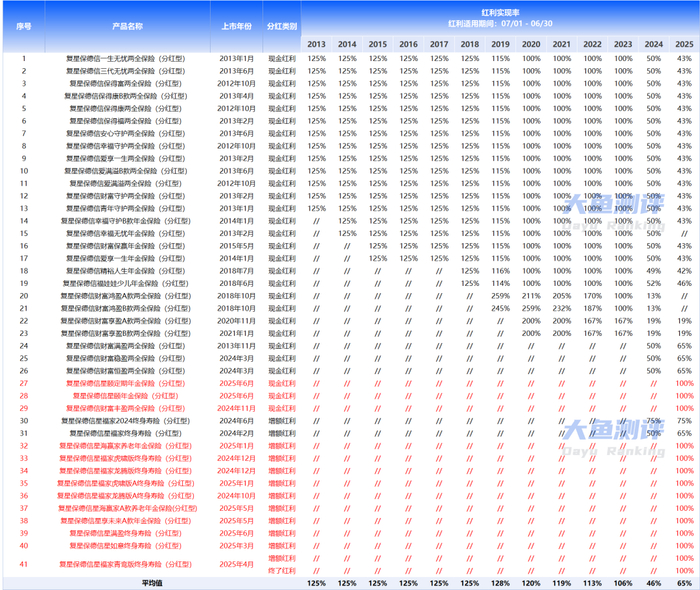Viewport: 700px width, 590px height.
Task: Click '复星保德信星享未来A款年金保险（分红型）' product name
Action: pyautogui.click(x=125, y=521)
